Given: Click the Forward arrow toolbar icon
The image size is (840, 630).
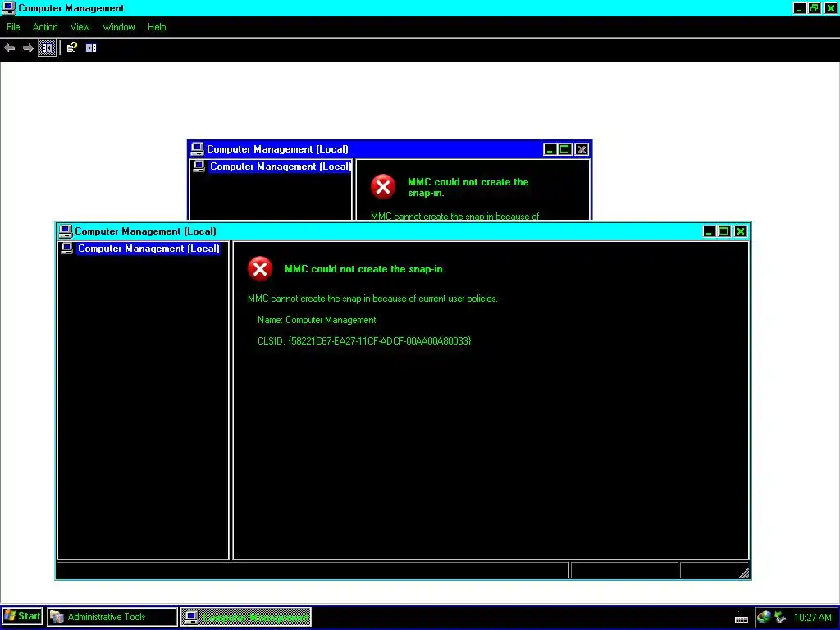Looking at the screenshot, I should coord(28,48).
